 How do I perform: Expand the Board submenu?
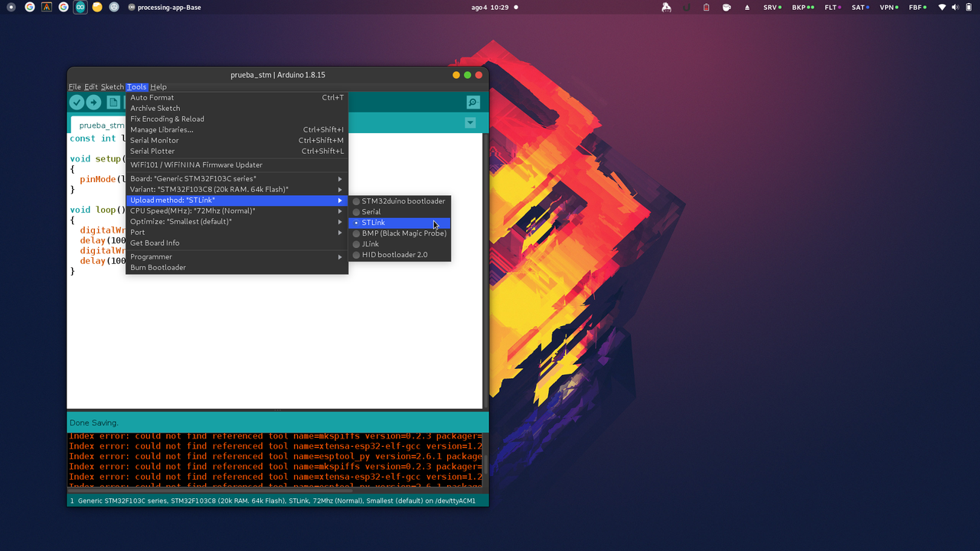237,179
